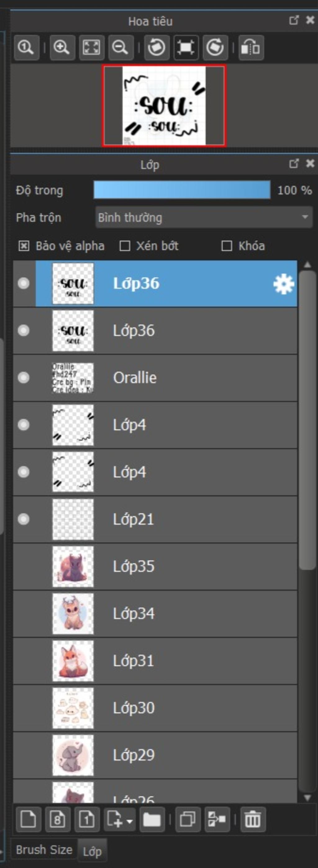Select the Lớp35 layer
The image size is (318, 868).
tap(155, 566)
